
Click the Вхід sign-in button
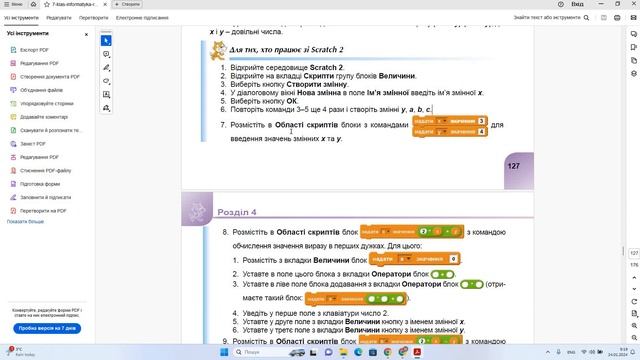pos(577,4)
